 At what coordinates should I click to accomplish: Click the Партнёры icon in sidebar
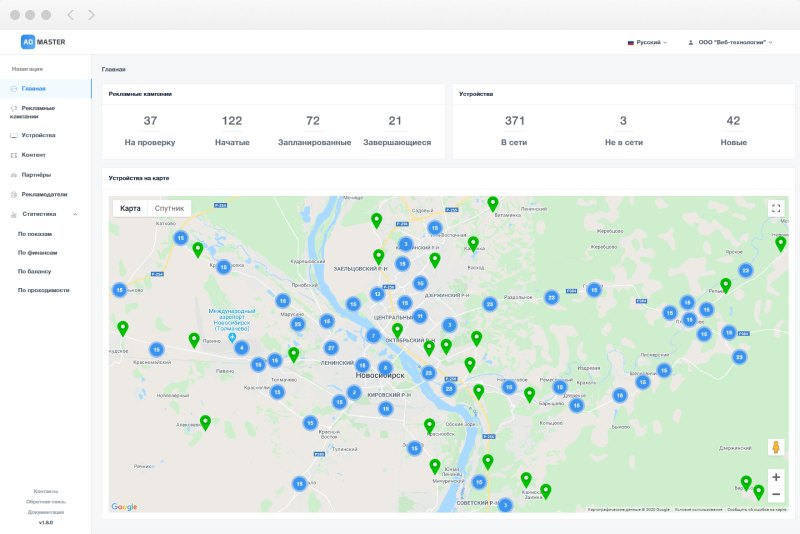[x=14, y=175]
